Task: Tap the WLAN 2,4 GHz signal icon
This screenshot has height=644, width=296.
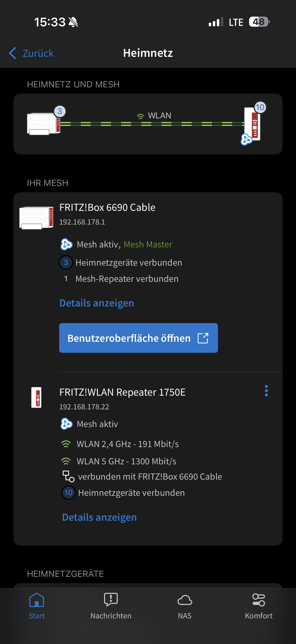Action: coord(66,444)
